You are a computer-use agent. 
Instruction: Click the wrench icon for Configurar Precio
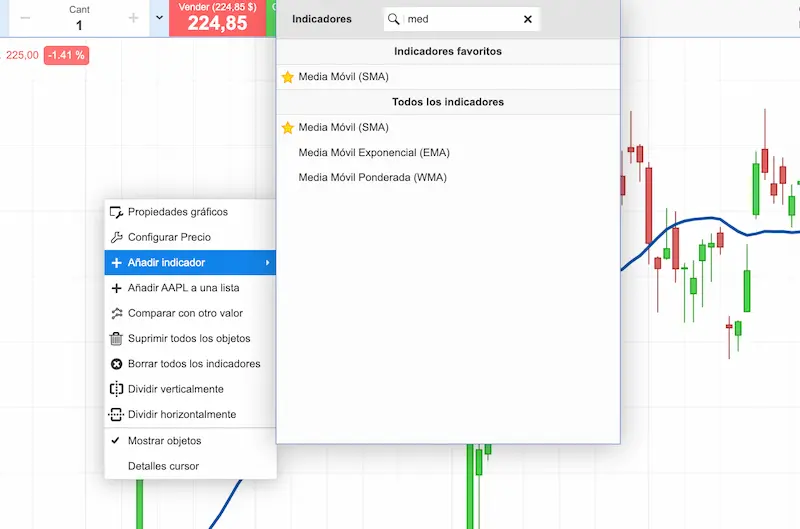tap(116, 237)
